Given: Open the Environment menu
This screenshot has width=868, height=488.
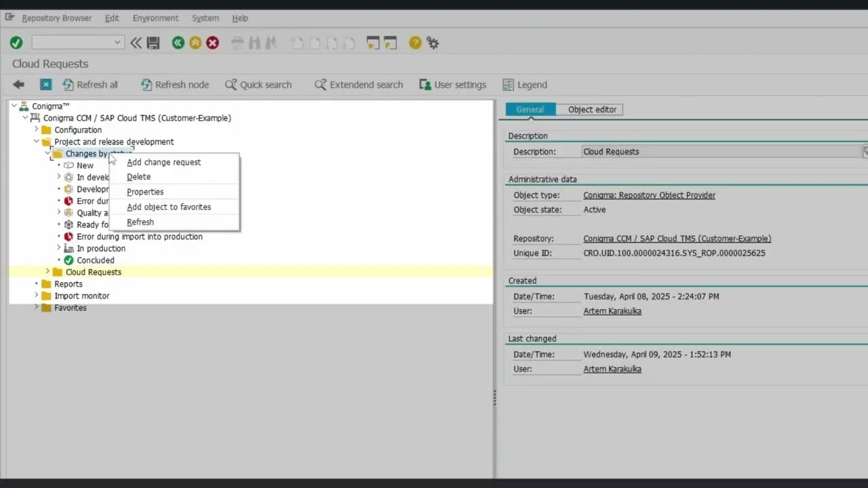Looking at the screenshot, I should click(x=155, y=18).
